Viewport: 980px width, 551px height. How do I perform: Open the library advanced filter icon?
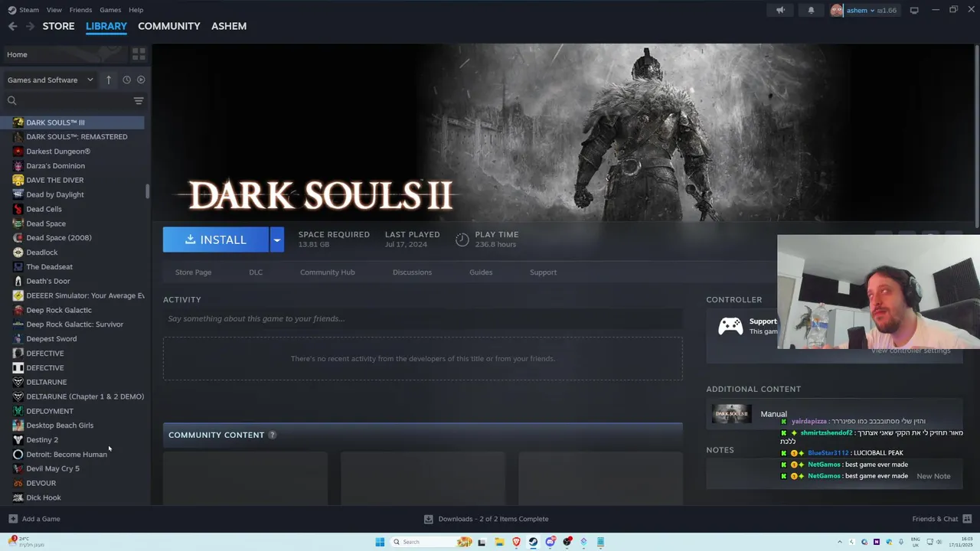(139, 101)
